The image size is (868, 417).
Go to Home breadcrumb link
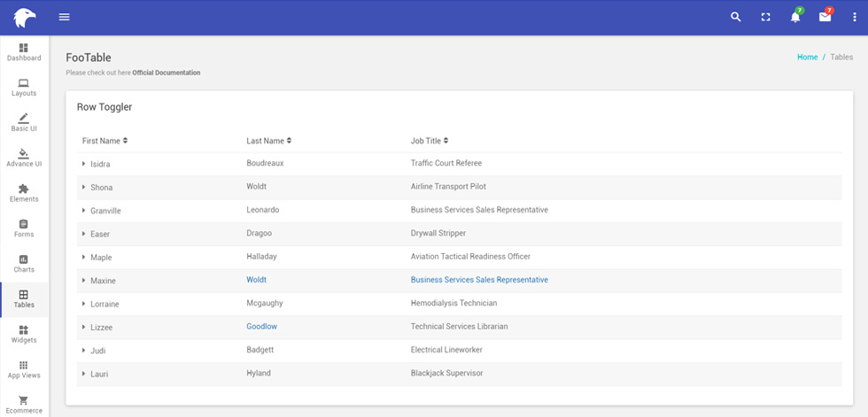pos(807,57)
